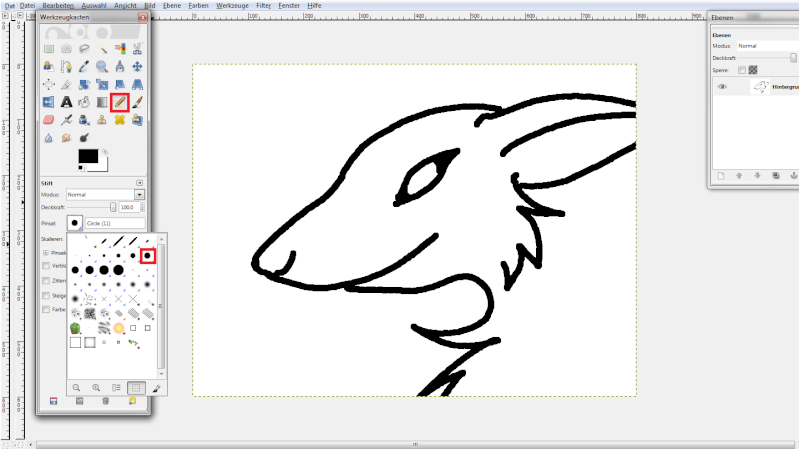
Task: Open the Bearbeiten menu
Action: tap(58, 6)
